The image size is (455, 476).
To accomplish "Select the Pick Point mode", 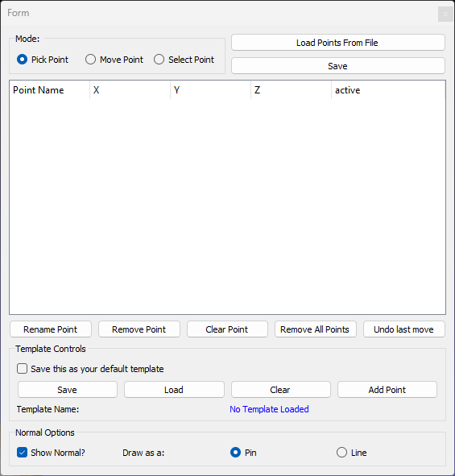I will coord(43,60).
